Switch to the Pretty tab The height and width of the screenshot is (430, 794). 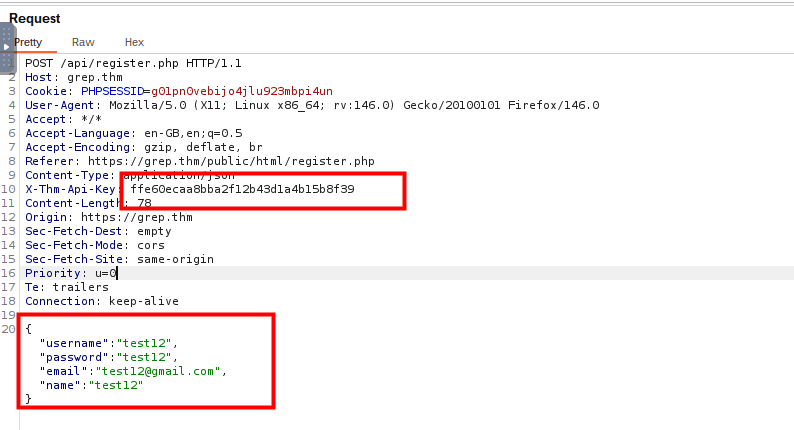tap(28, 42)
